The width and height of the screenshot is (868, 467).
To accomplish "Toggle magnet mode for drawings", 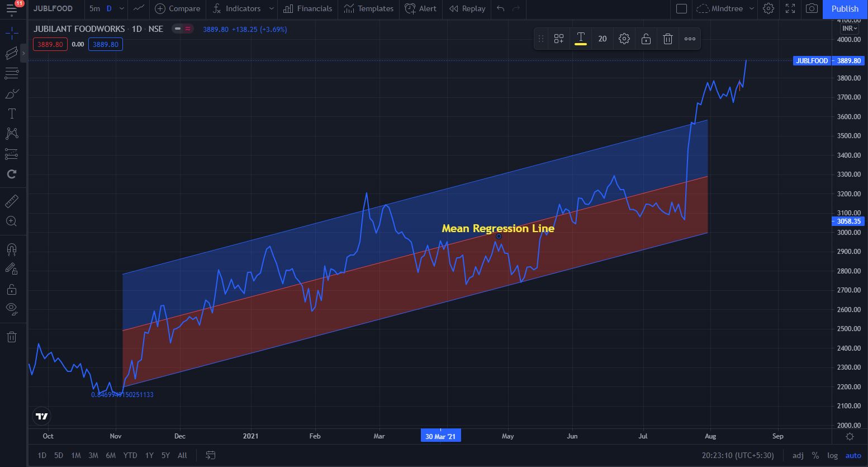I will tap(12, 249).
